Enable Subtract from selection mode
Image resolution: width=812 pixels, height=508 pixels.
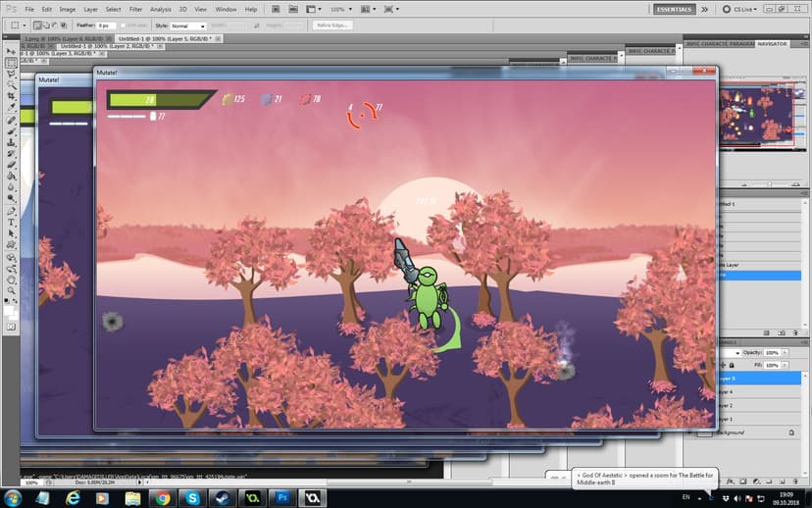coord(55,25)
